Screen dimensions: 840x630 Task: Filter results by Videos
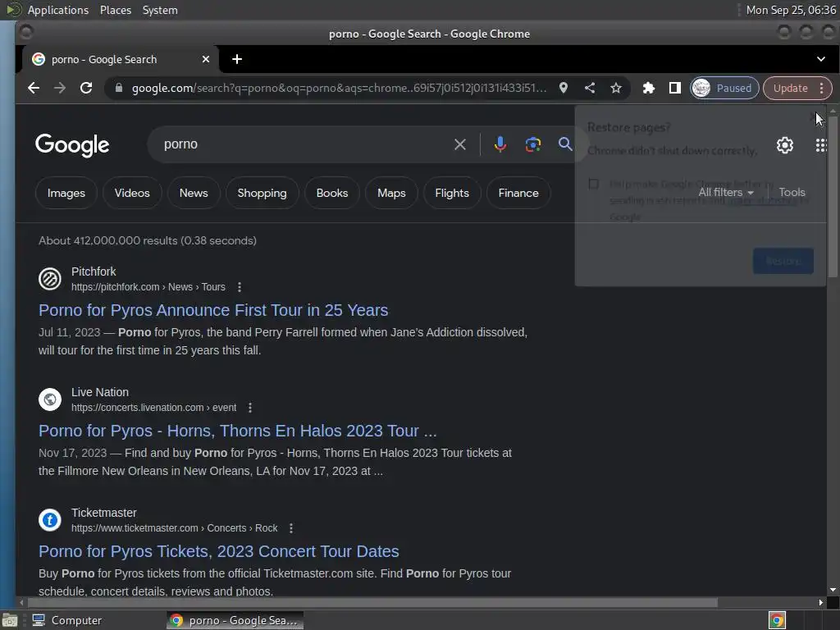pos(132,193)
